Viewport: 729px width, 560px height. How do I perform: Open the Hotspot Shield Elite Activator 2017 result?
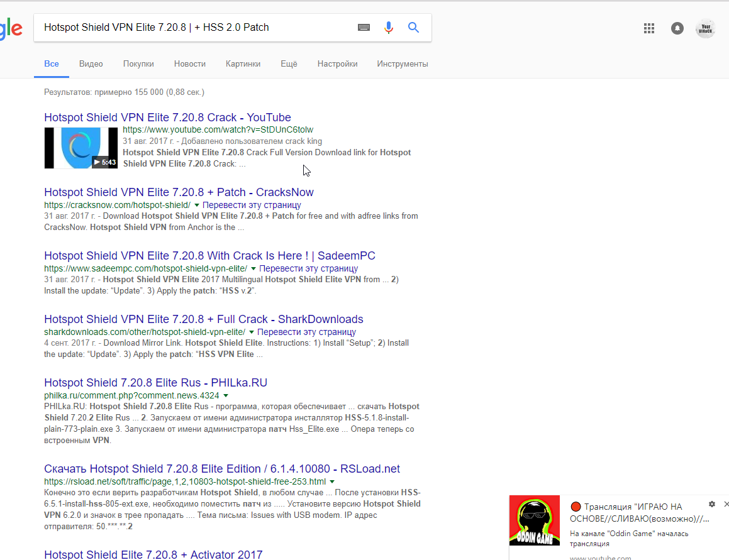tap(153, 554)
